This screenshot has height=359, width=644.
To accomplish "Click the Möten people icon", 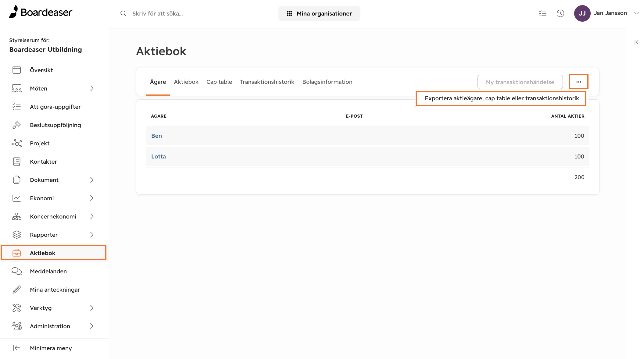I will [16, 88].
